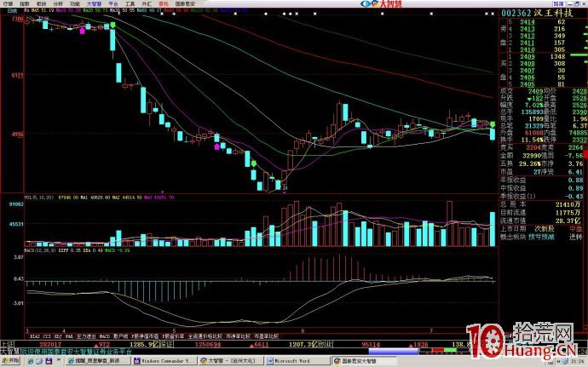Click the 4956 price axis label

pyautogui.click(x=17, y=134)
